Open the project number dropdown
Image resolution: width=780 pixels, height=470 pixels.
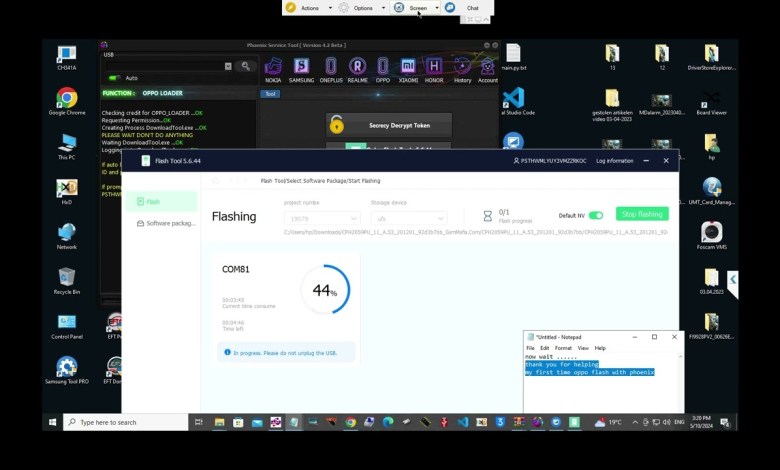coord(322,218)
